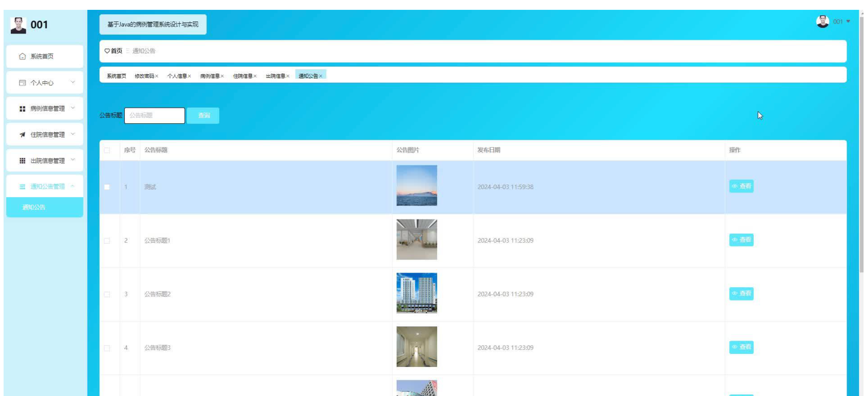Click the 查询 search button
Image resolution: width=868 pixels, height=396 pixels.
(x=203, y=115)
